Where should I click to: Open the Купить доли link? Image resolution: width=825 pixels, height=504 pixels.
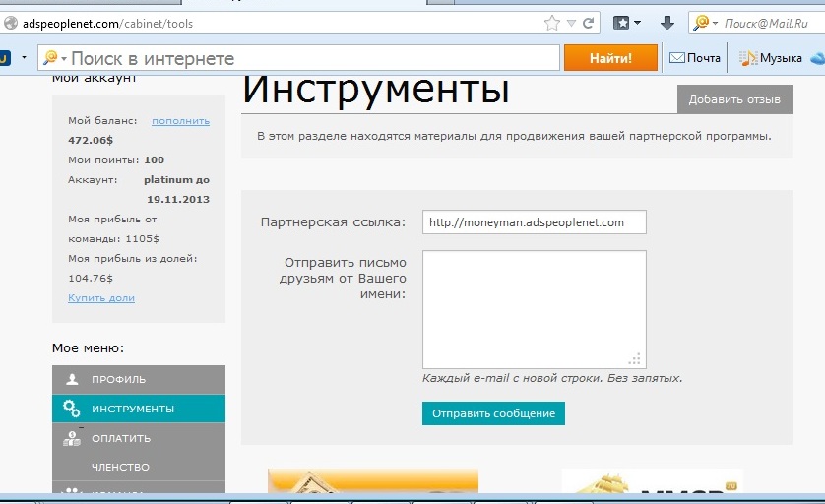click(x=101, y=297)
